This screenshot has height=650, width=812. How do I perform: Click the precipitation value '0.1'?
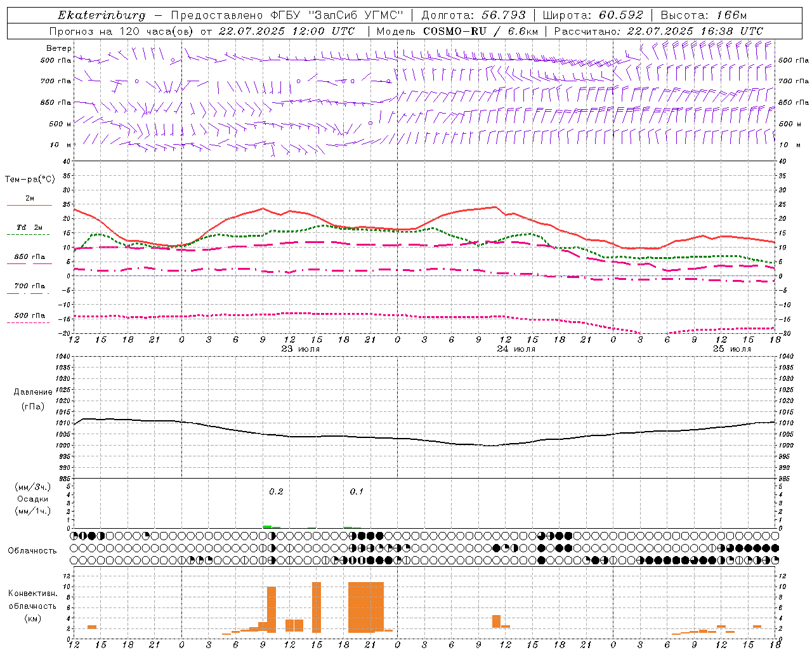click(357, 491)
